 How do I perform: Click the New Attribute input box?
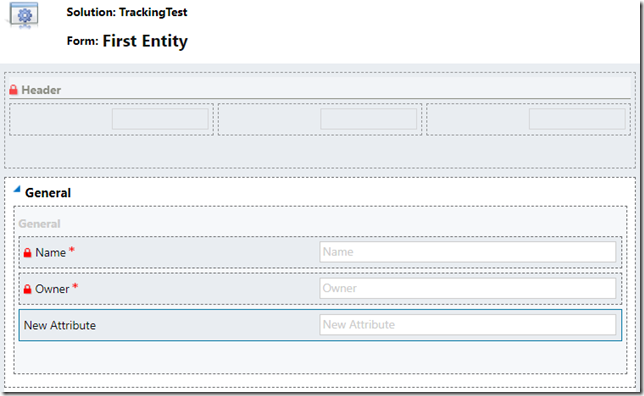tap(468, 325)
